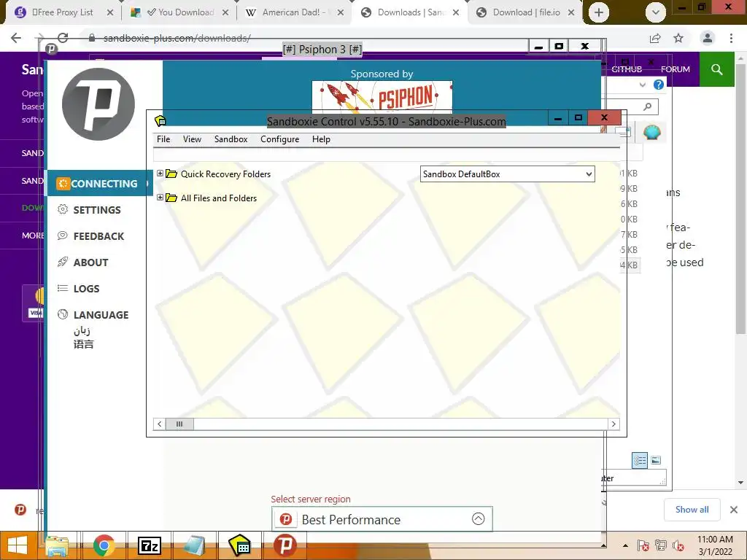Open File Explorer from taskbar
Viewport: 747px width, 560px height.
(x=57, y=545)
